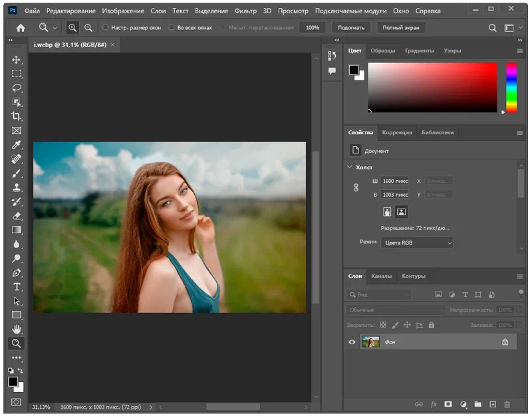This screenshot has width=532, height=416.
Task: Select the Object Selection tool
Action: (16, 102)
